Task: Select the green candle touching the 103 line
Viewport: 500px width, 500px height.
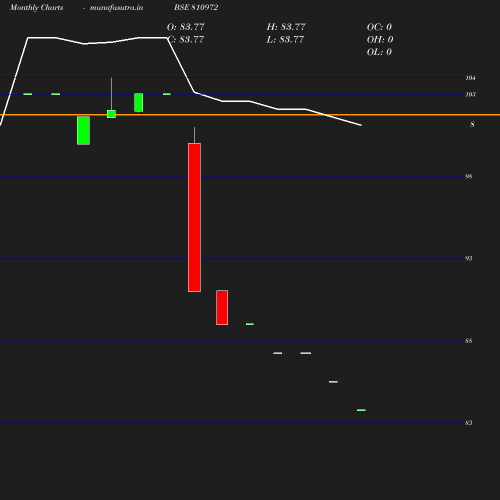Action: click(x=139, y=102)
